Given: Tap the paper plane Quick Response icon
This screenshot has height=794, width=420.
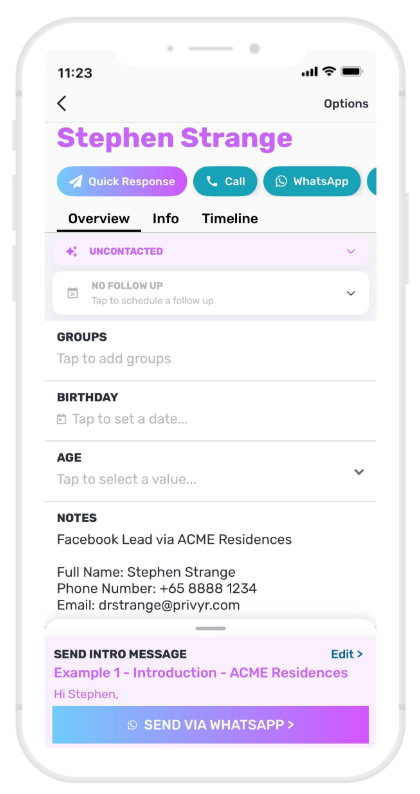Looking at the screenshot, I should click(x=75, y=181).
